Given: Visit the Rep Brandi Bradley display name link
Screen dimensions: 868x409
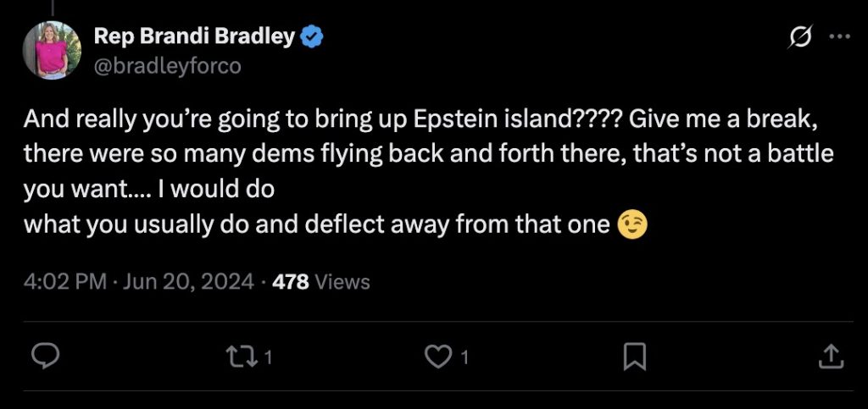Looking at the screenshot, I should point(194,36).
